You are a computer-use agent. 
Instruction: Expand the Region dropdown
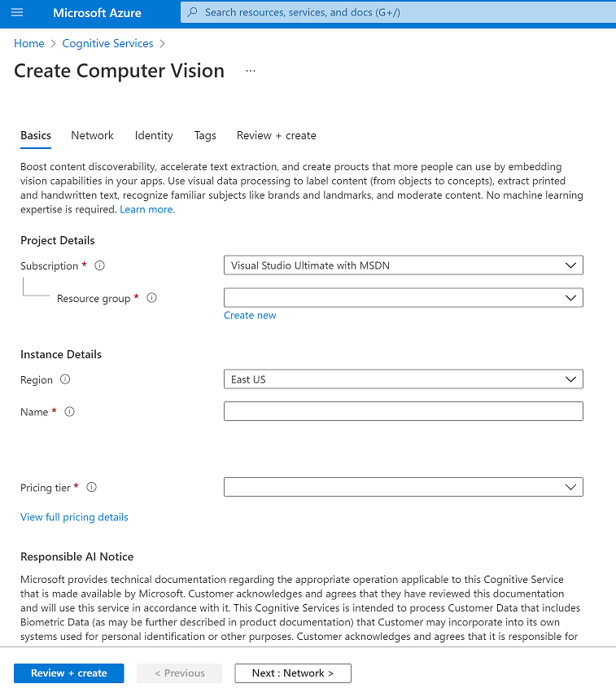403,379
